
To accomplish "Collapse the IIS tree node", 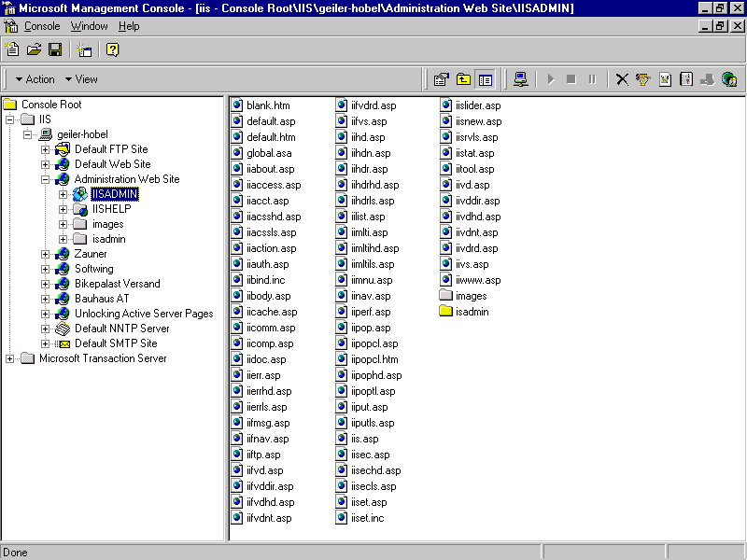I will [9, 119].
